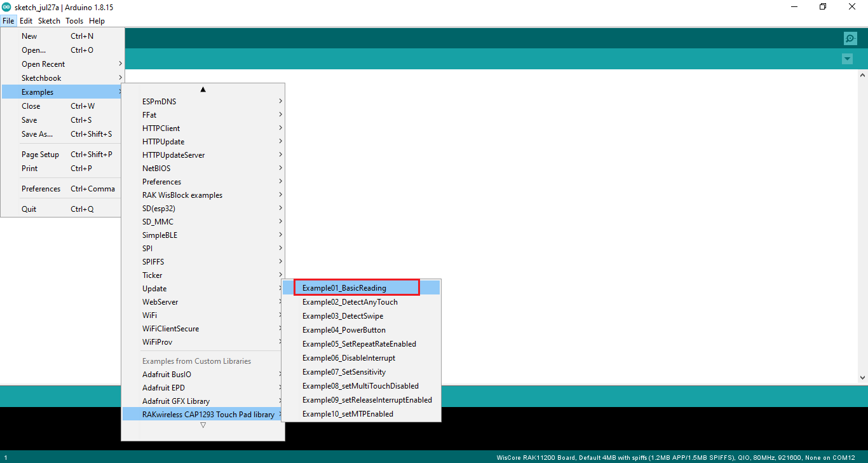Open the WiFiProv examples submenu
The image size is (868, 463).
(x=203, y=342)
